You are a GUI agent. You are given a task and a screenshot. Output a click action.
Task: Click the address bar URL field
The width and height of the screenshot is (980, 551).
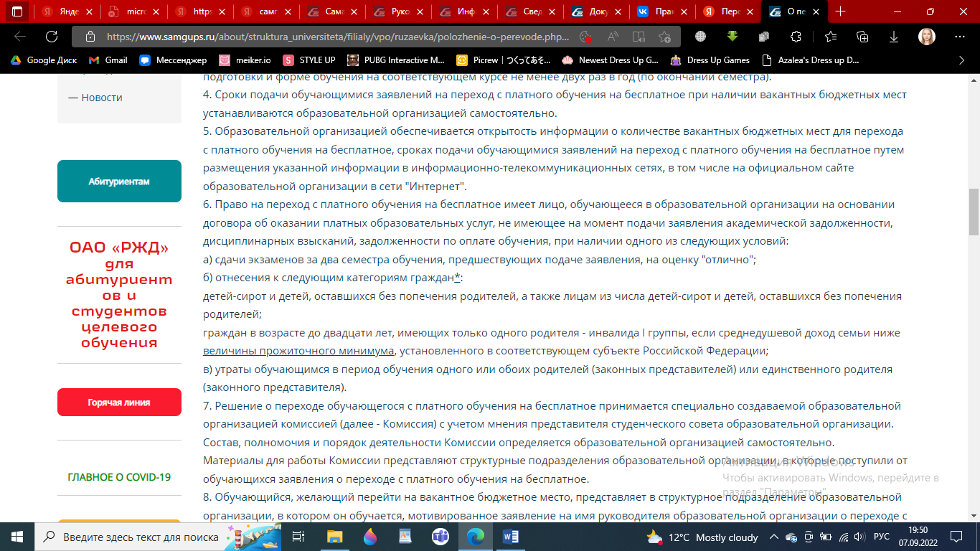[337, 37]
